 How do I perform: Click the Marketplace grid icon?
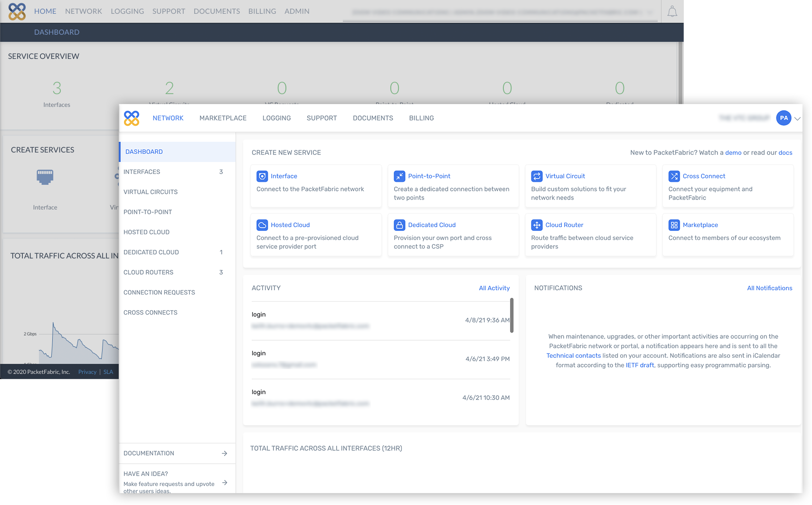pyautogui.click(x=674, y=225)
